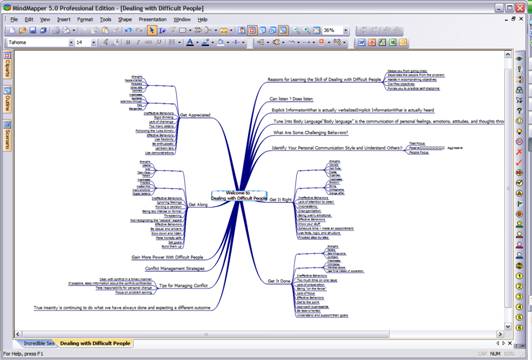Toggle the Experts side panel
Image resolution: width=532 pixels, height=360 pixels.
7,65
